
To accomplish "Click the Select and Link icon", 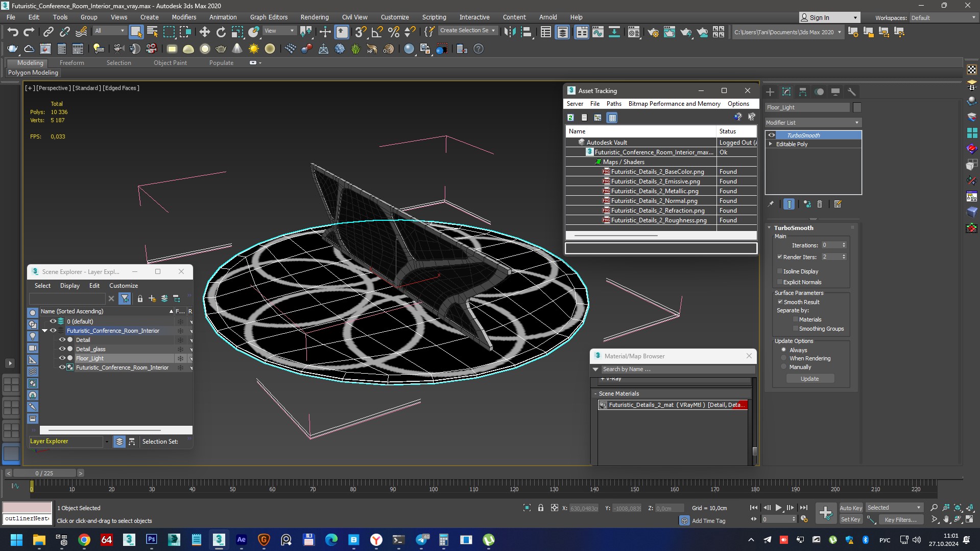I will pyautogui.click(x=48, y=32).
